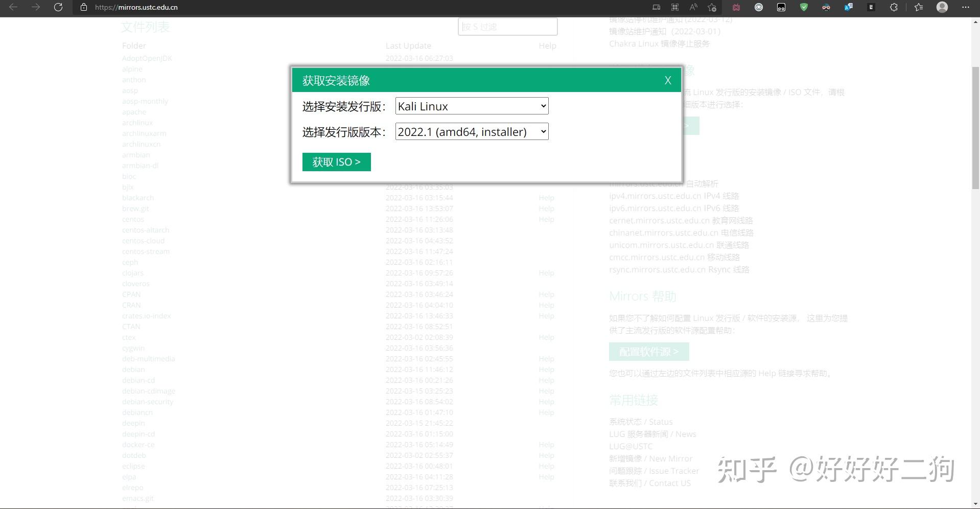Screen dimensions: 980x509
Task: Focus the browser address bar URL
Action: coord(136,7)
